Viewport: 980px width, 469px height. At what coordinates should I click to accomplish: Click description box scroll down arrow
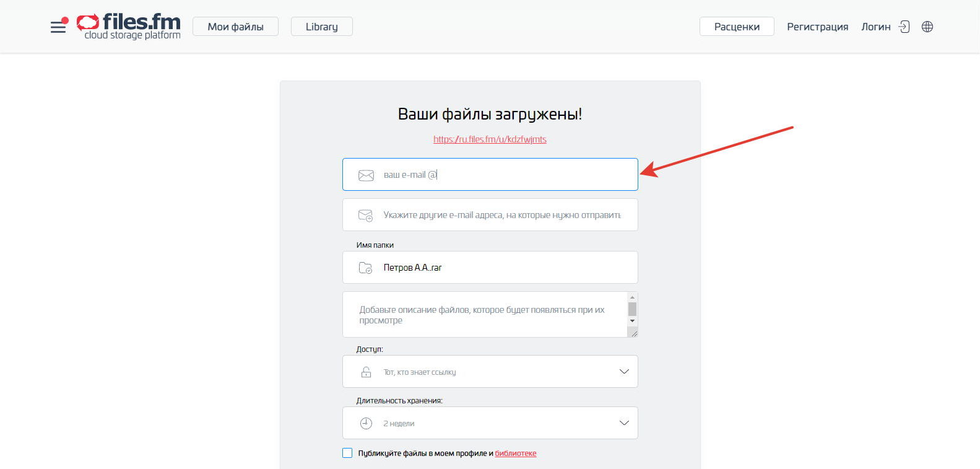(x=632, y=321)
